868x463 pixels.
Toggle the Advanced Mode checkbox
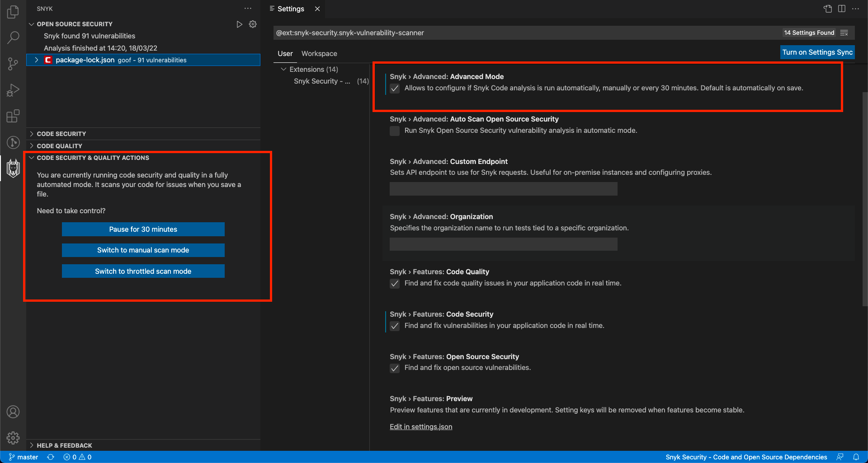[395, 89]
